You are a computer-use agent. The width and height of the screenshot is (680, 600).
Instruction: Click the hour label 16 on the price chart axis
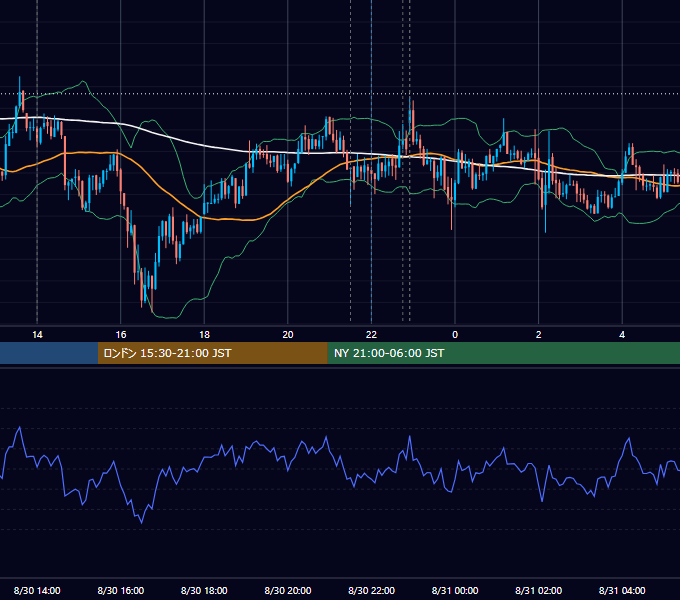[x=121, y=335]
